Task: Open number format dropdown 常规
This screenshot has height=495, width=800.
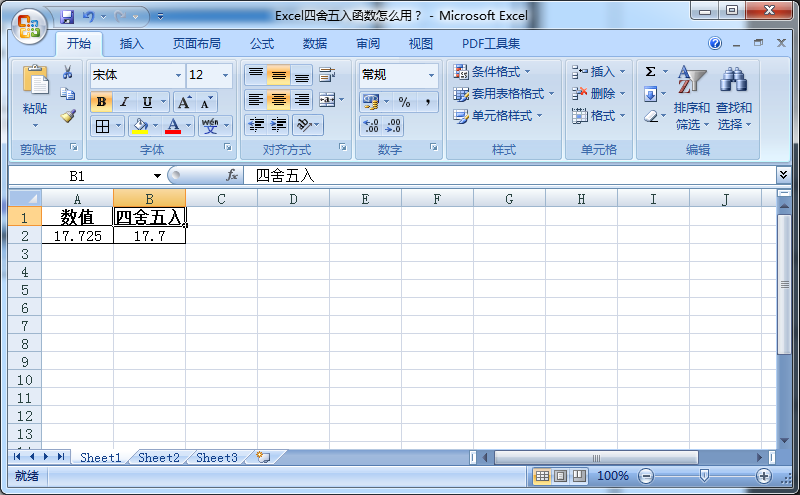Action: point(431,76)
